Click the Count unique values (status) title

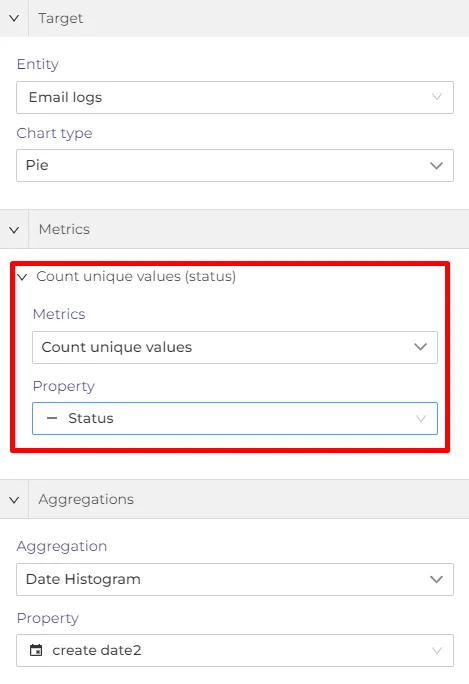136,277
